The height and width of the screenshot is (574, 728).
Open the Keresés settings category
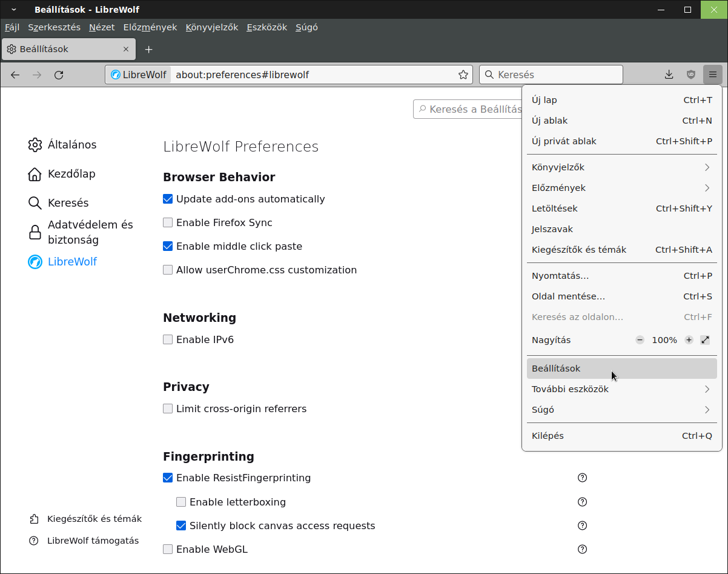(59, 203)
